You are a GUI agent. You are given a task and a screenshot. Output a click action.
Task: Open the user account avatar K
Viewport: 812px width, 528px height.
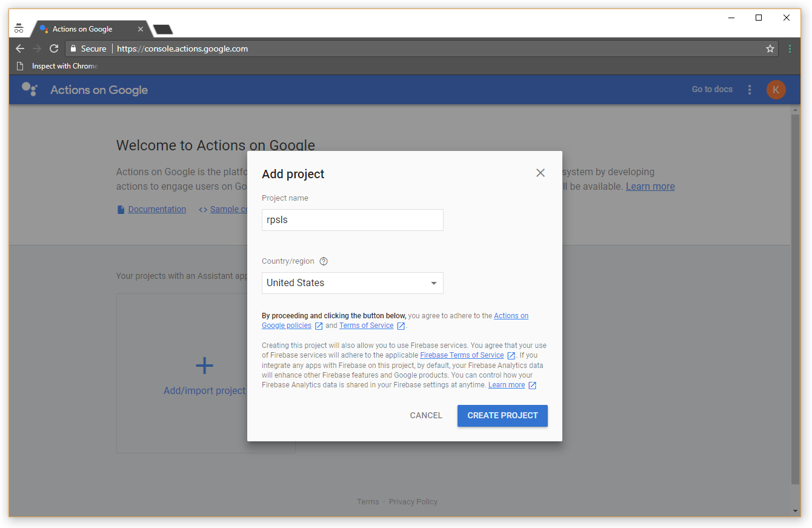[x=776, y=90]
